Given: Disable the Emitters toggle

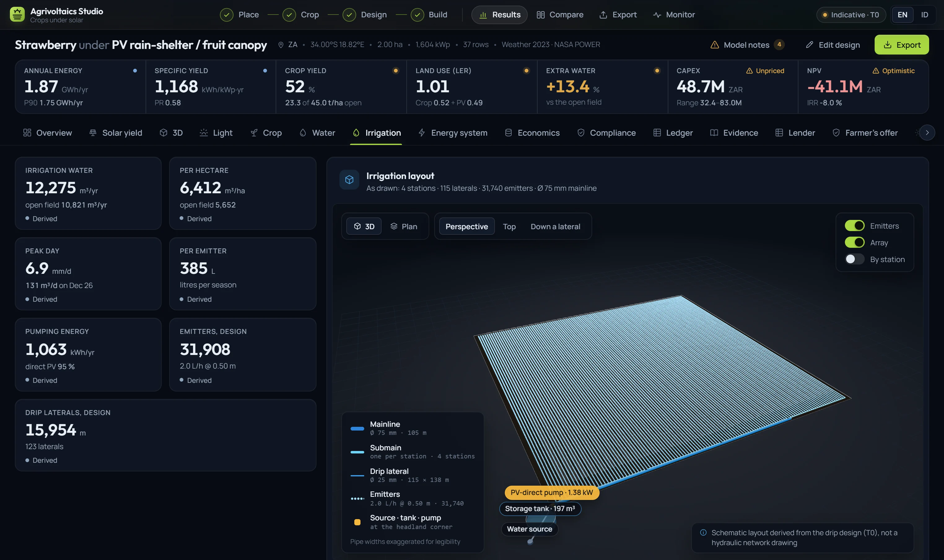Looking at the screenshot, I should point(854,226).
